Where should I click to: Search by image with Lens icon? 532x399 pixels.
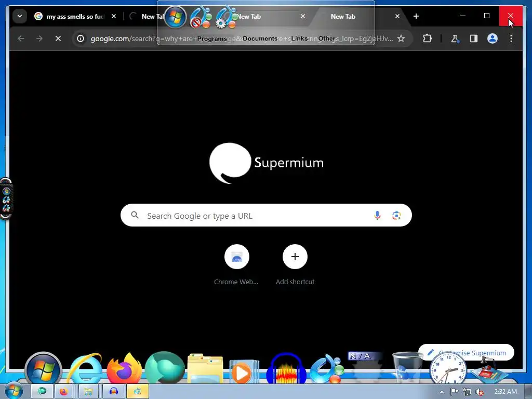(396, 215)
